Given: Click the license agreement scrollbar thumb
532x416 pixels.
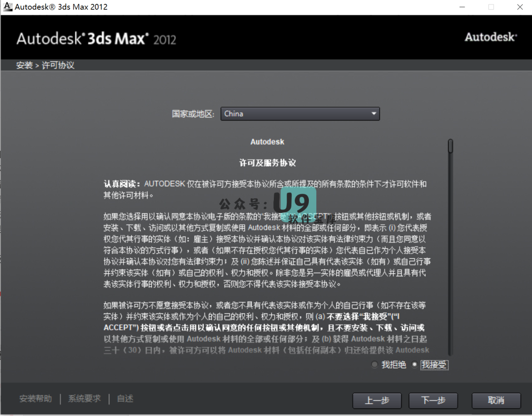Looking at the screenshot, I should 450,146.
